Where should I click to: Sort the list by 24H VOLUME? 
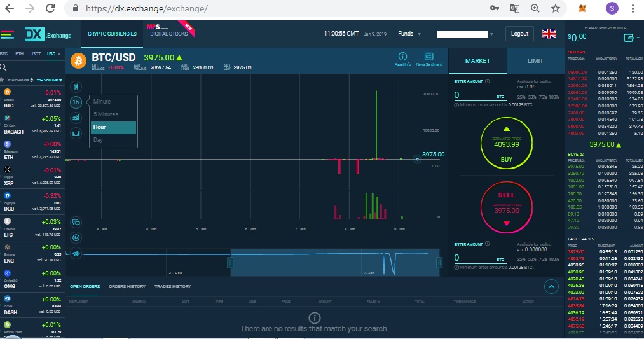click(49, 80)
